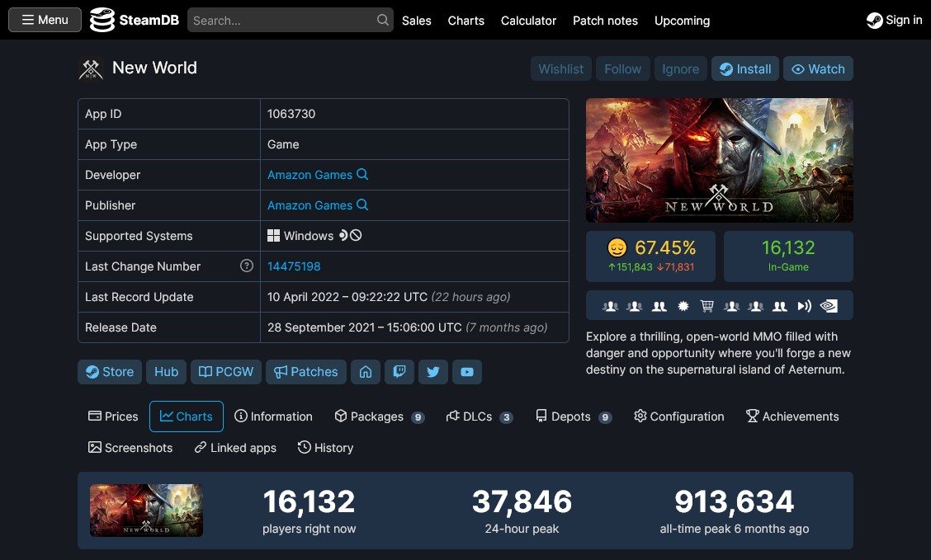Select the Charts tab below the links
Screen dimensions: 931x560
[x=187, y=416]
